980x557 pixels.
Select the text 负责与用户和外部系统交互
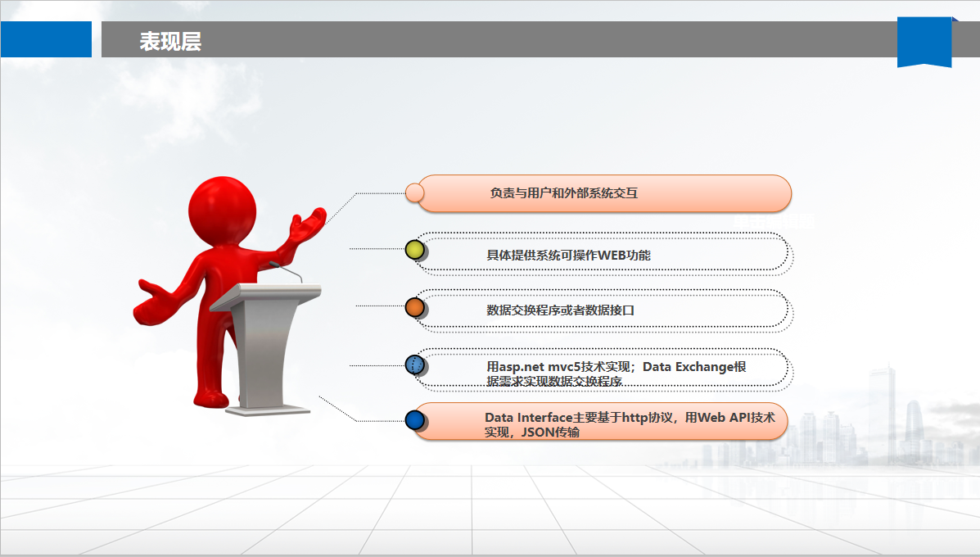pyautogui.click(x=564, y=193)
